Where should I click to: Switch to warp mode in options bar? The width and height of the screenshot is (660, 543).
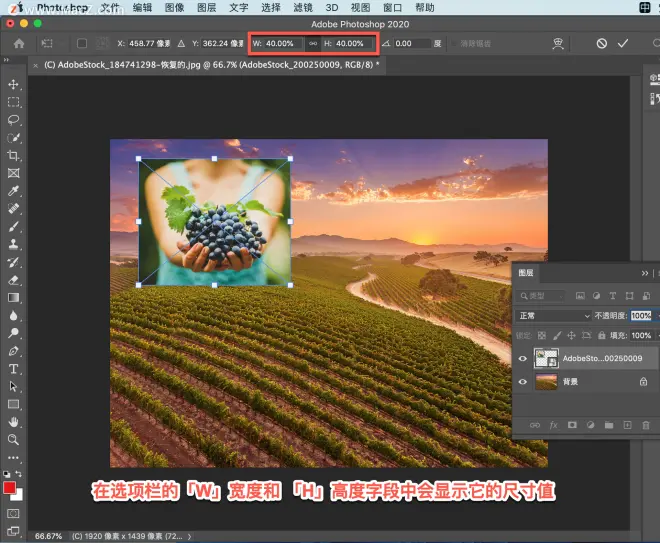coord(558,43)
